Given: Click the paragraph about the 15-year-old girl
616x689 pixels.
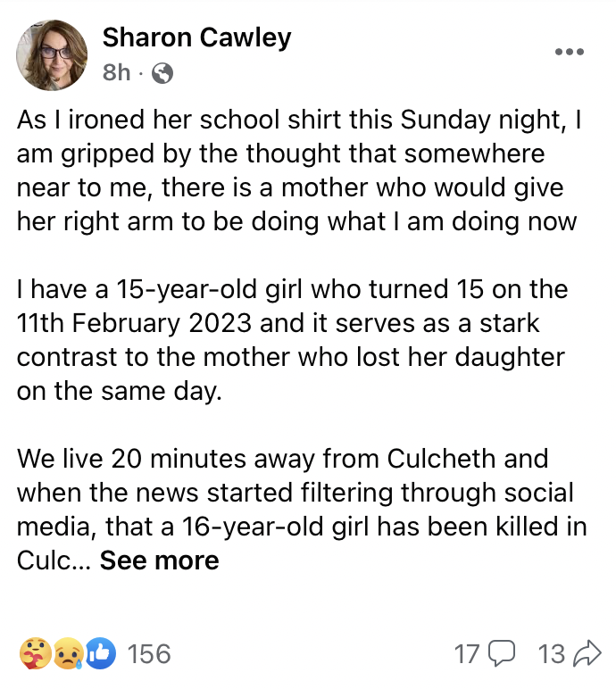Looking at the screenshot, I should pyautogui.click(x=292, y=340).
